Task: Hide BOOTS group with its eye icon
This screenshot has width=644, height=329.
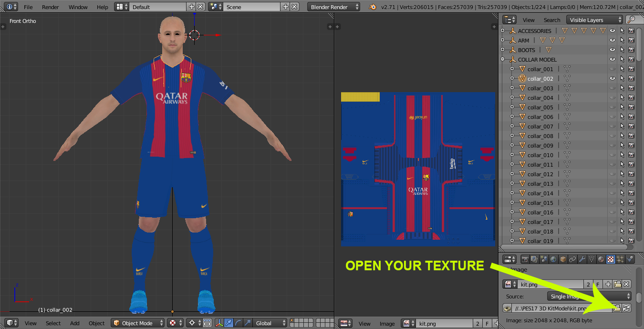Action: [613, 50]
